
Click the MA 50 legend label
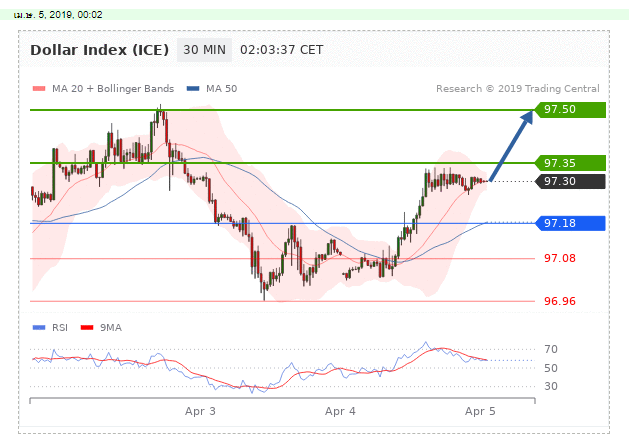point(221,89)
